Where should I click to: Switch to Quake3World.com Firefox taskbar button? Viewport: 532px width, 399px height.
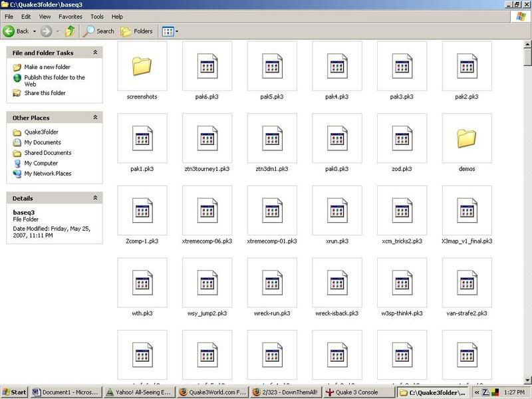pos(212,392)
